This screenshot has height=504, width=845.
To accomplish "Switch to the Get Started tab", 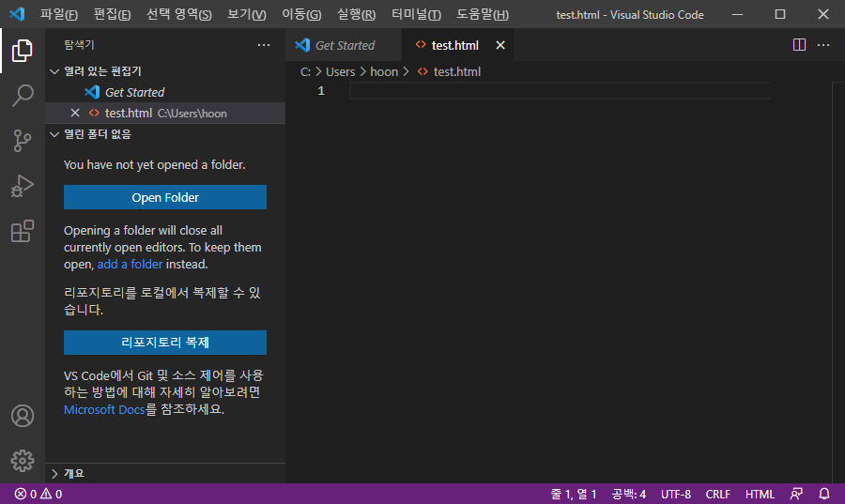I will click(344, 45).
